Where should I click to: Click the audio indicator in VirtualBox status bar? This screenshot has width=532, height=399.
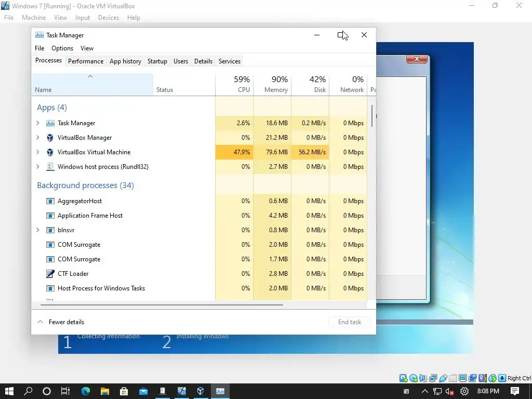coord(423,378)
